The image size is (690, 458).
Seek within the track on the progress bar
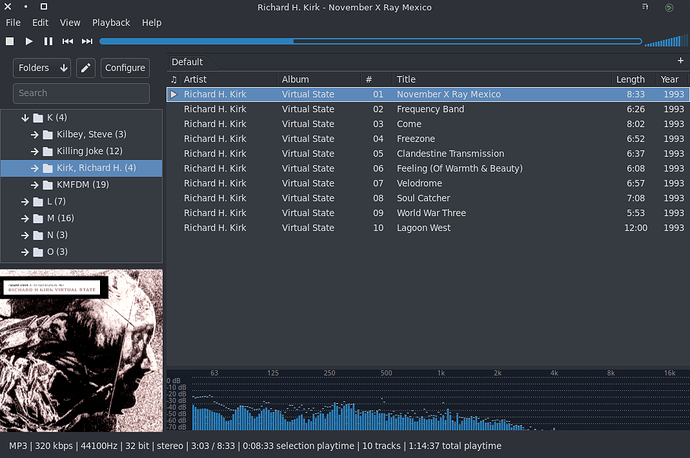coord(370,41)
